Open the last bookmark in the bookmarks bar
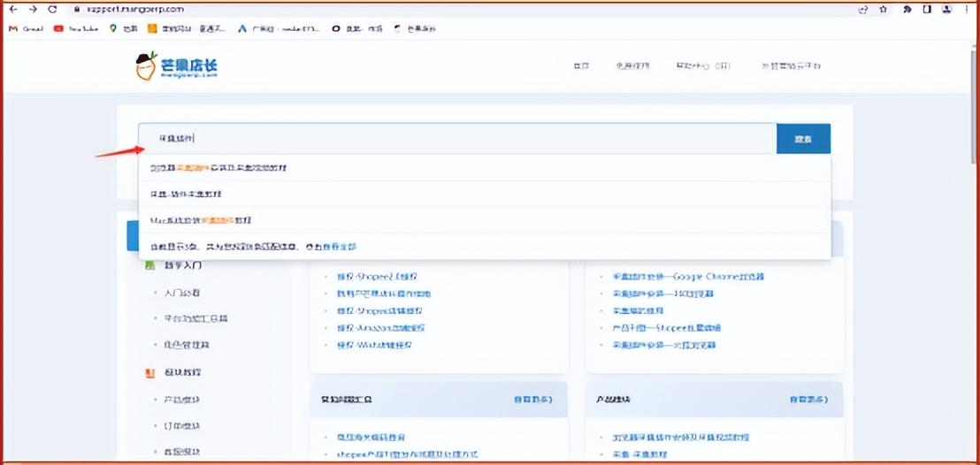 pyautogui.click(x=415, y=29)
